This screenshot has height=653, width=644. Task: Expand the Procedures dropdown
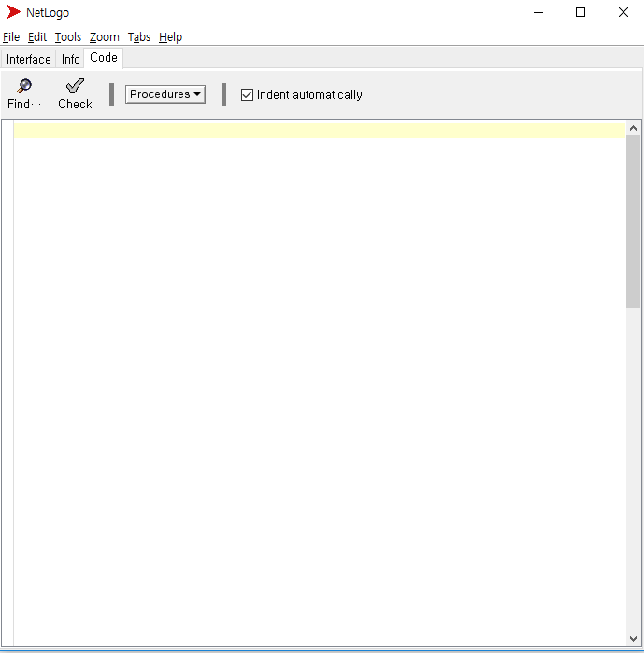point(165,94)
